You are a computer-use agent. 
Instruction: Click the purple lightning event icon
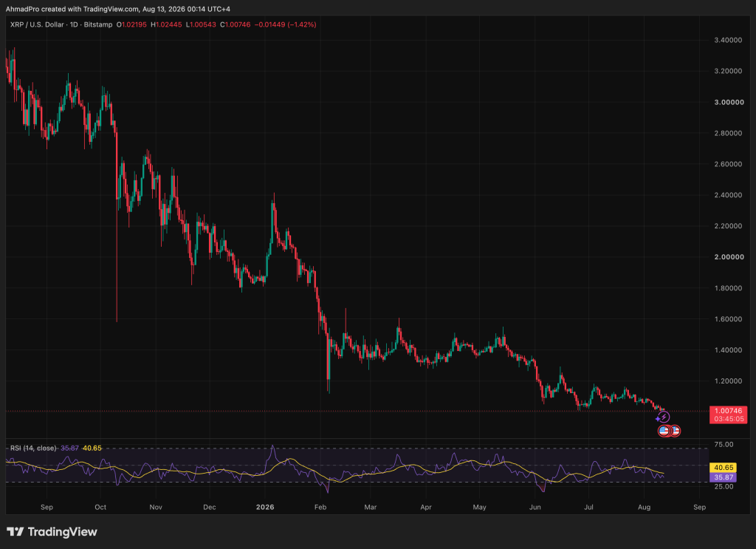(664, 417)
